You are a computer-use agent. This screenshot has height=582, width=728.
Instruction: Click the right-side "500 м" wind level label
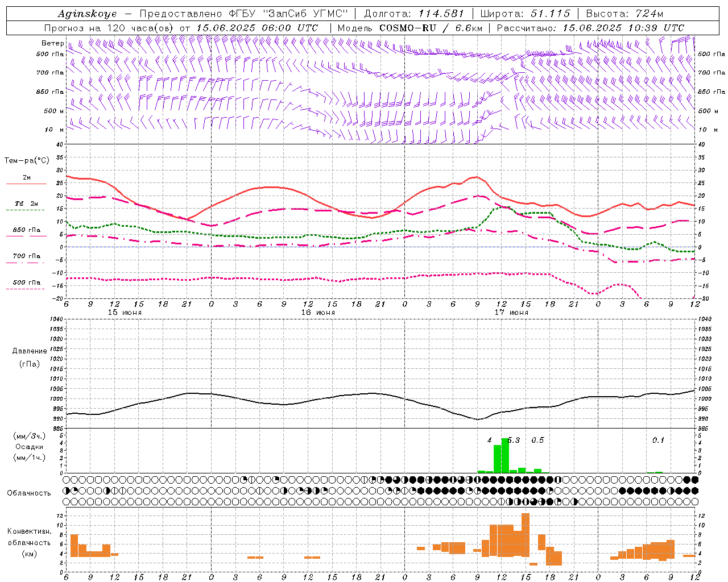tap(708, 111)
